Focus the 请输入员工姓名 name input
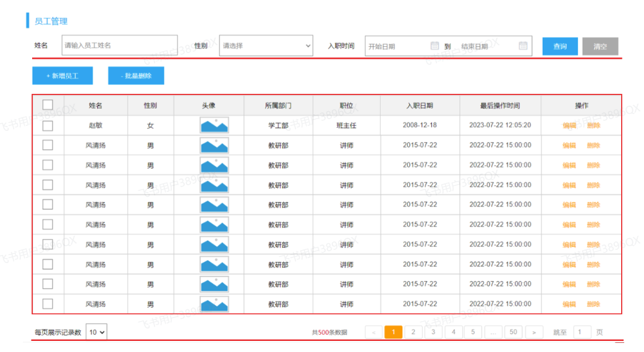Screen dimensions: 644x352 tap(119, 45)
